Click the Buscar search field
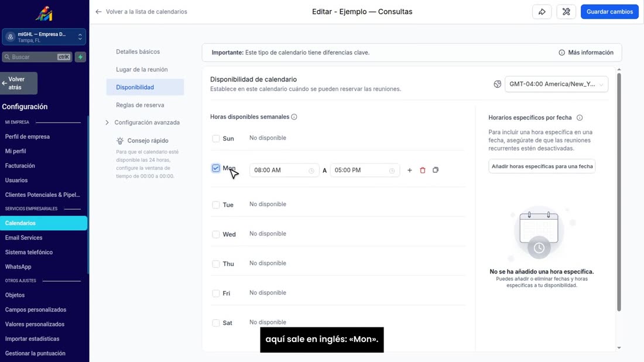Viewport: 644px width, 362px height. coord(37,57)
